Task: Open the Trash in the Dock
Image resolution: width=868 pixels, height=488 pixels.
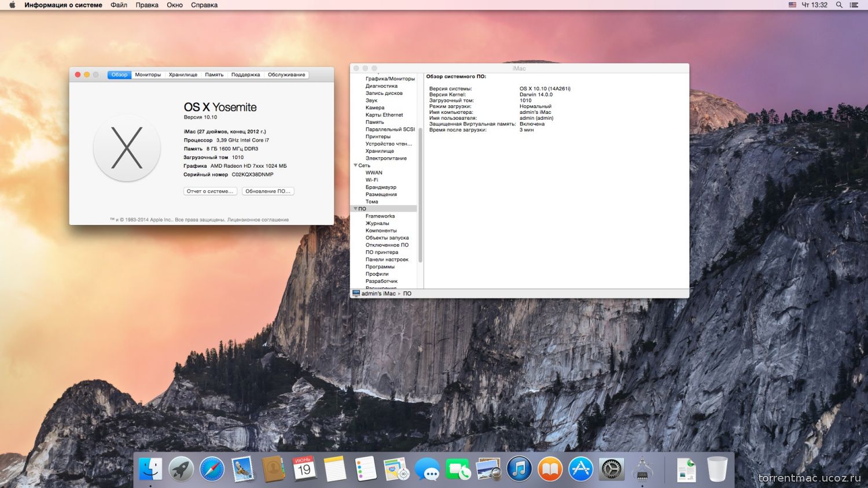Action: click(x=718, y=469)
